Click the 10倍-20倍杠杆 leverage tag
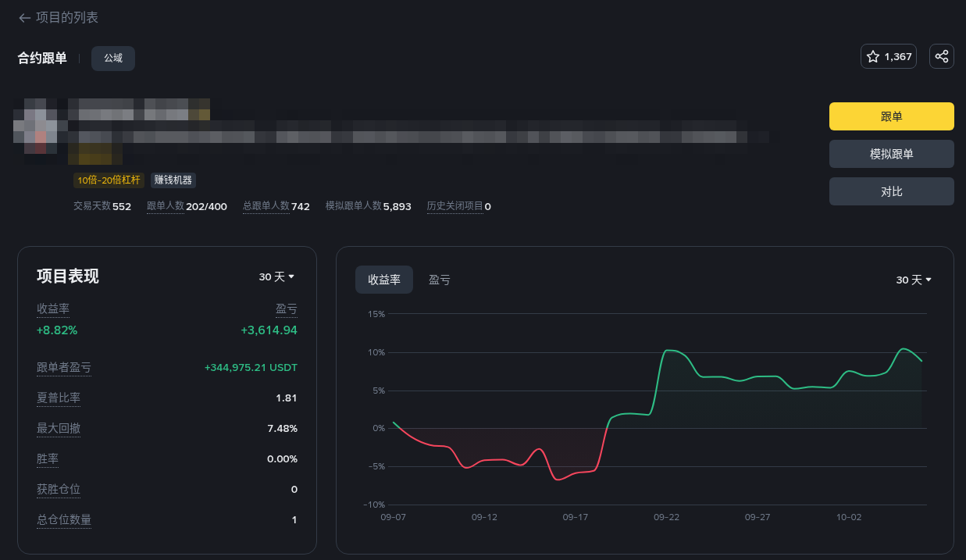Image resolution: width=966 pixels, height=560 pixels. point(109,180)
